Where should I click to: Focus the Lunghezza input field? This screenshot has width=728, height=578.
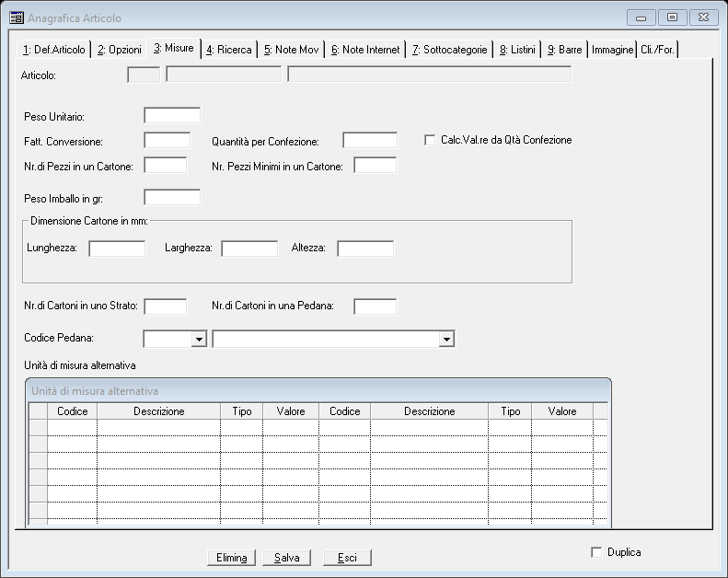[x=117, y=249]
